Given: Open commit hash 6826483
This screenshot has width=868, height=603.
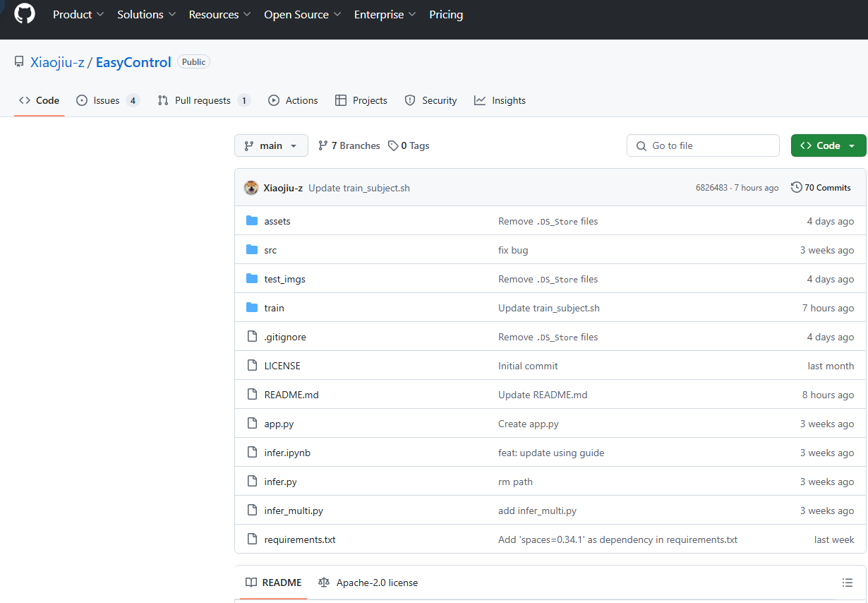Looking at the screenshot, I should tap(712, 188).
